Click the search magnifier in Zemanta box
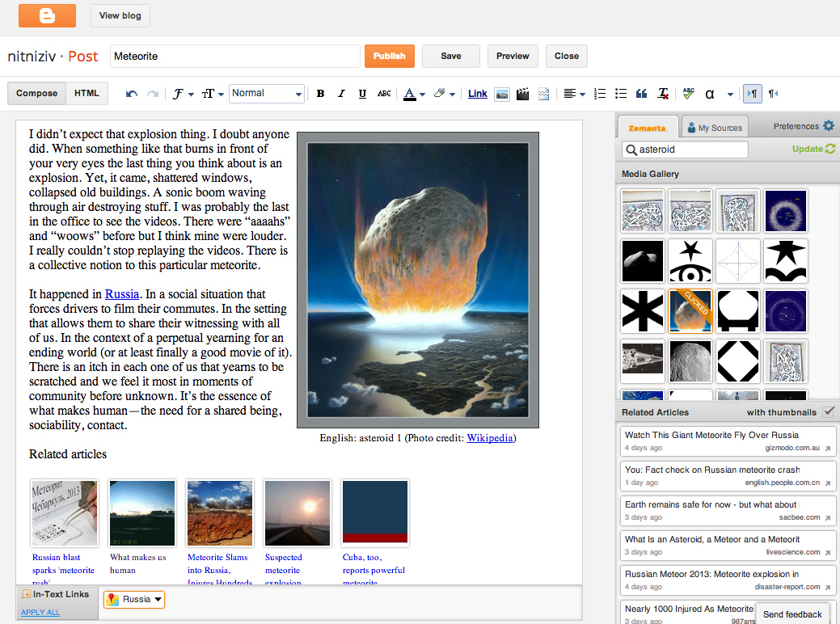Viewport: 840px width, 624px height. (631, 150)
